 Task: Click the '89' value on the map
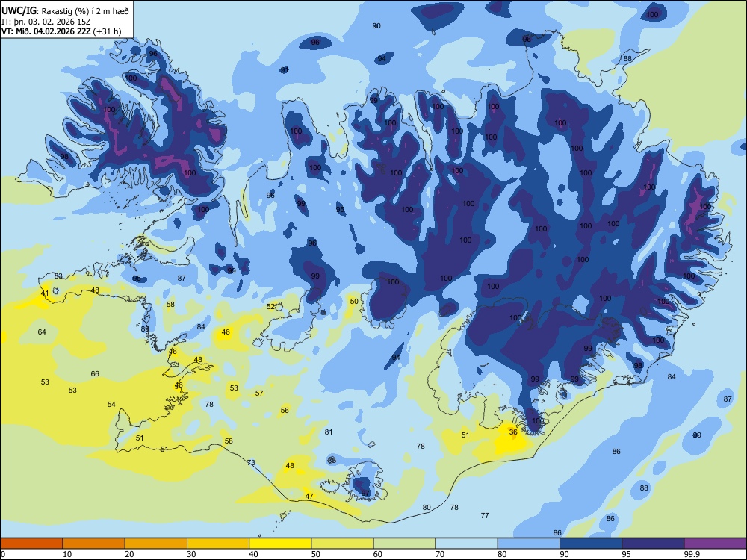146,329
